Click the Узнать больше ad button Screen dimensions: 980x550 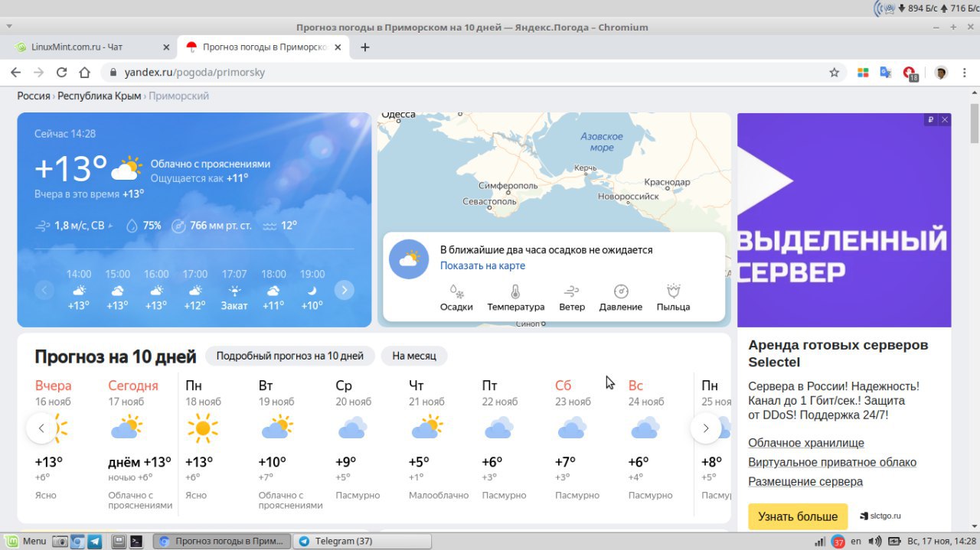click(x=798, y=516)
